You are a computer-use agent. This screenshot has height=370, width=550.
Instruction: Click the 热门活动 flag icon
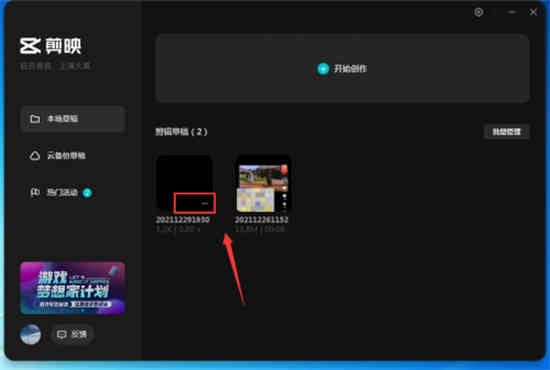click(35, 192)
